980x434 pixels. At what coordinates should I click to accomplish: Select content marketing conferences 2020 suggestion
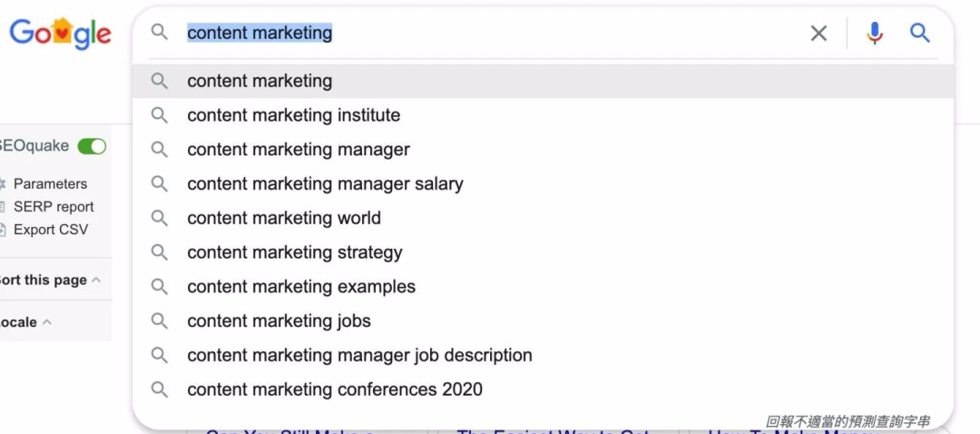[x=334, y=390]
